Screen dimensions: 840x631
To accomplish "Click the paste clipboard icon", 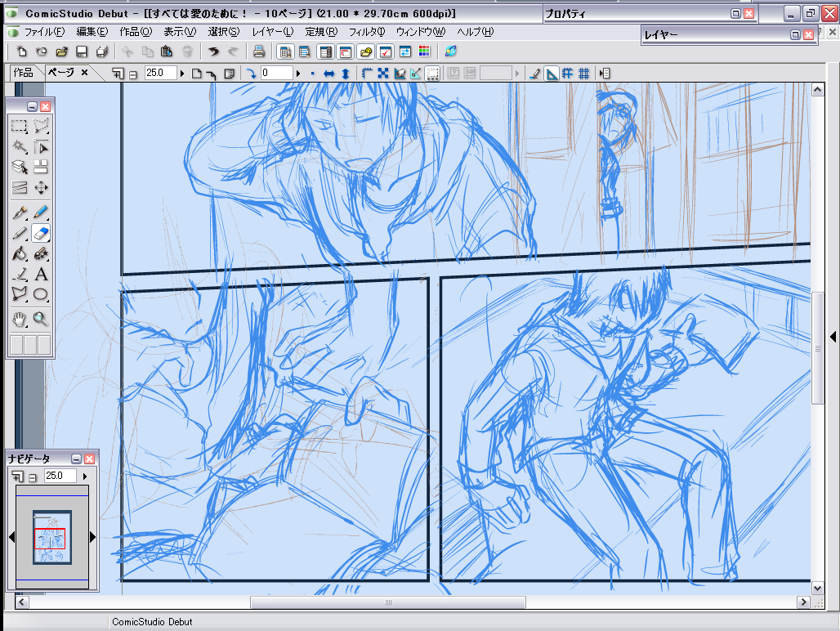I will (167, 51).
